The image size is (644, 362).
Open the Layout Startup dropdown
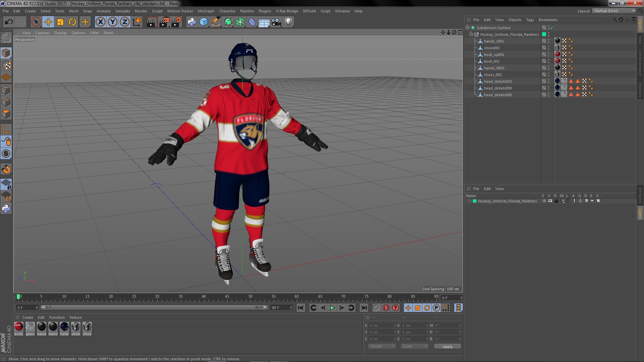[x=614, y=11]
